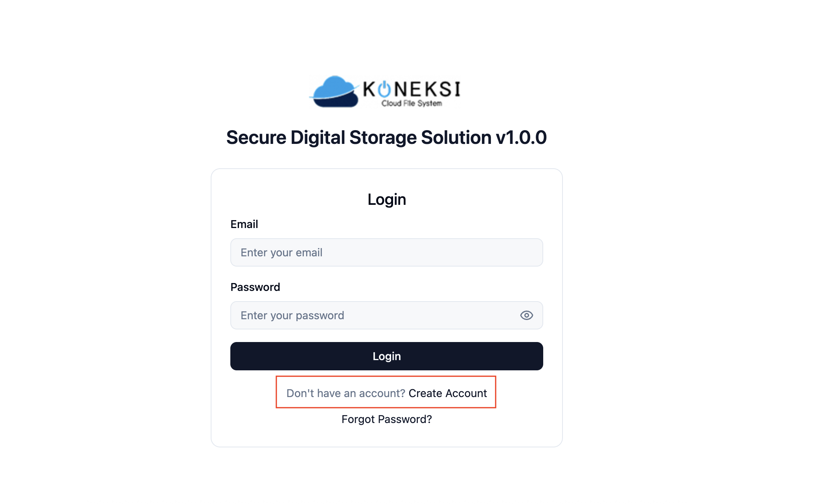Image resolution: width=816 pixels, height=504 pixels.
Task: Click the Password field label
Action: point(255,287)
